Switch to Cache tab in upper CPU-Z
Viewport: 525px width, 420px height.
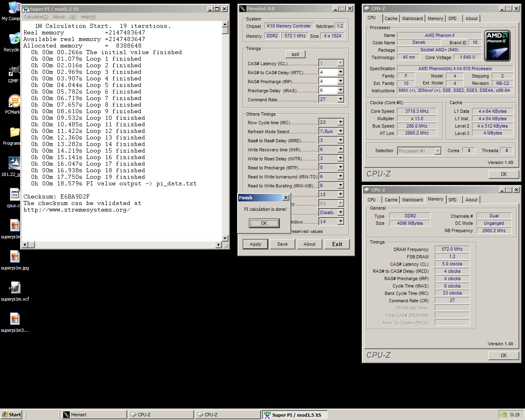391,18
